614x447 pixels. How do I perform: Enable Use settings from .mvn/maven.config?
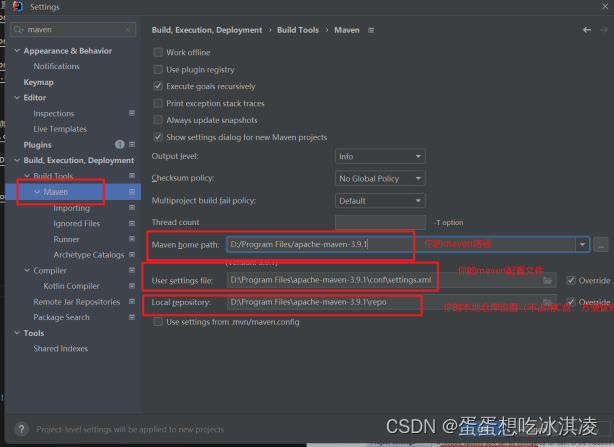(x=158, y=322)
